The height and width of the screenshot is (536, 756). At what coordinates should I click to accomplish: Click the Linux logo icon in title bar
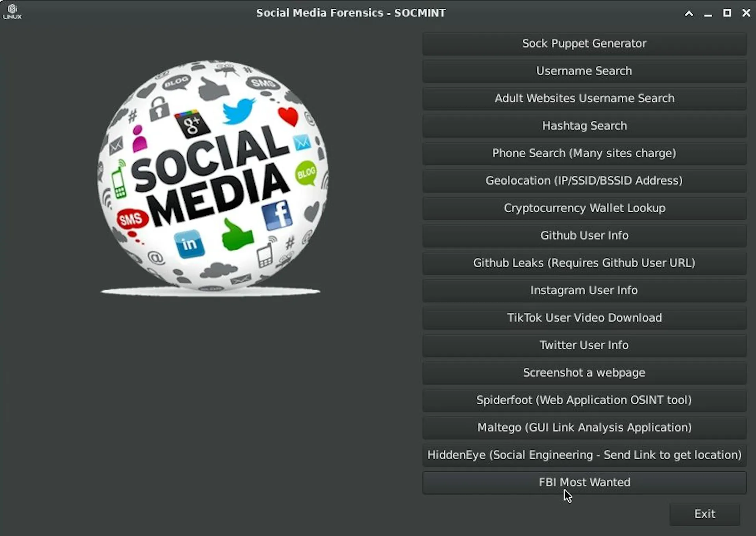coord(12,12)
